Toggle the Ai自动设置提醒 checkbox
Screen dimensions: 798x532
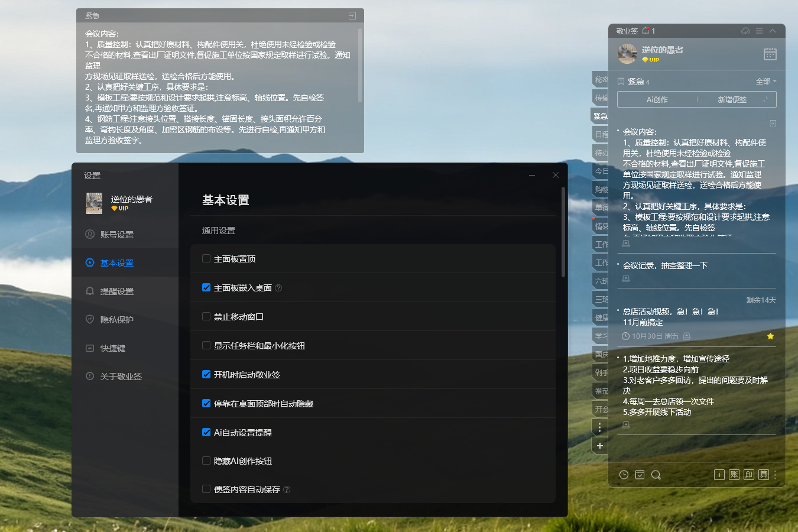(206, 432)
